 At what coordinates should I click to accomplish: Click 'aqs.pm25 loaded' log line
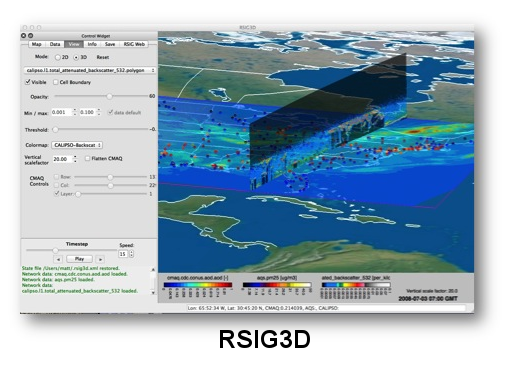58,279
